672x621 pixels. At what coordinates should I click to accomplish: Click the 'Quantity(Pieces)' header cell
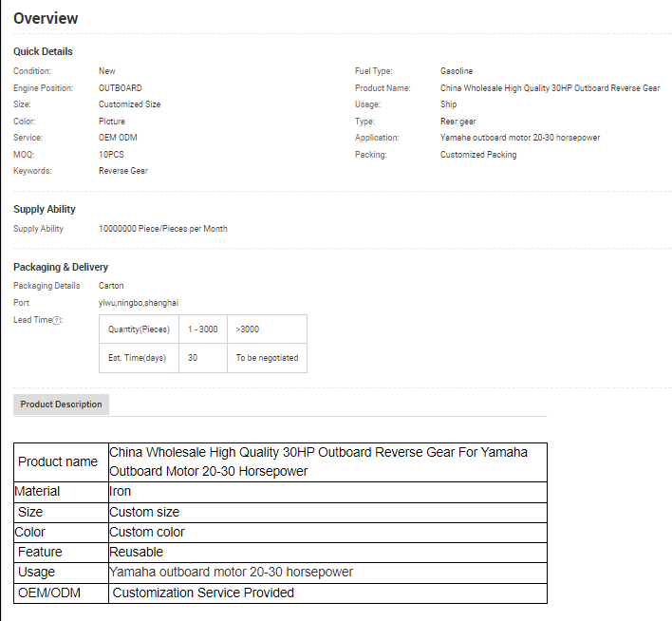click(x=139, y=329)
